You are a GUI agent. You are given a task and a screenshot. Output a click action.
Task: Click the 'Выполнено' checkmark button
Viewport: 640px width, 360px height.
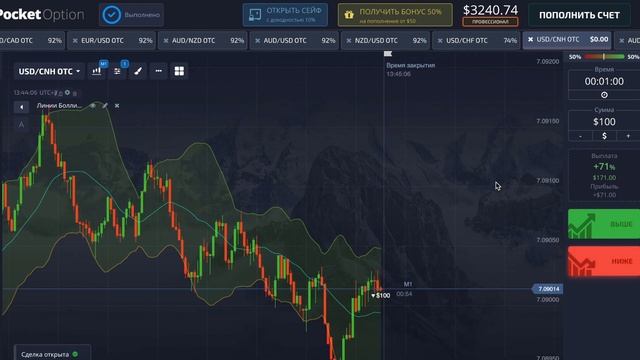tap(131, 15)
